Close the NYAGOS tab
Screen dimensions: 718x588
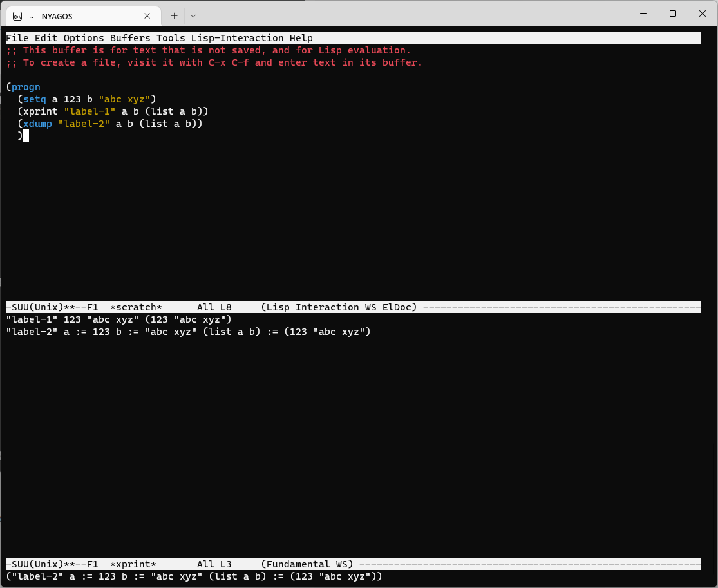pyautogui.click(x=147, y=16)
